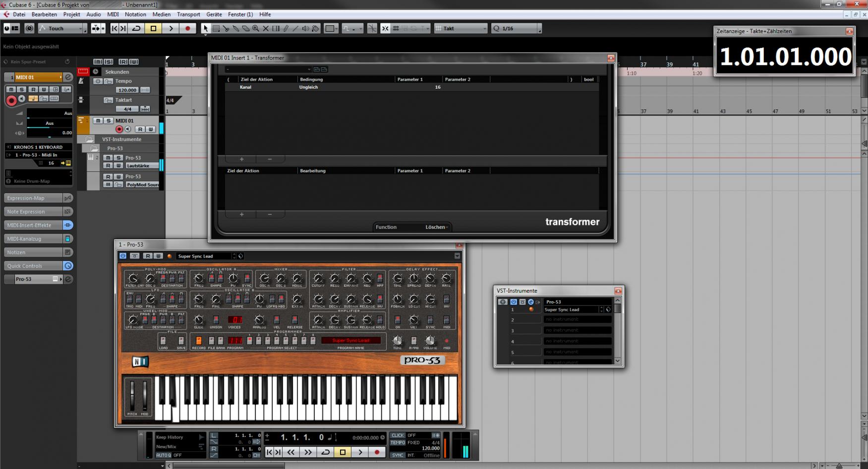This screenshot has width=868, height=469.
Task: Select the Glue tool in toolbar
Action: point(236,29)
